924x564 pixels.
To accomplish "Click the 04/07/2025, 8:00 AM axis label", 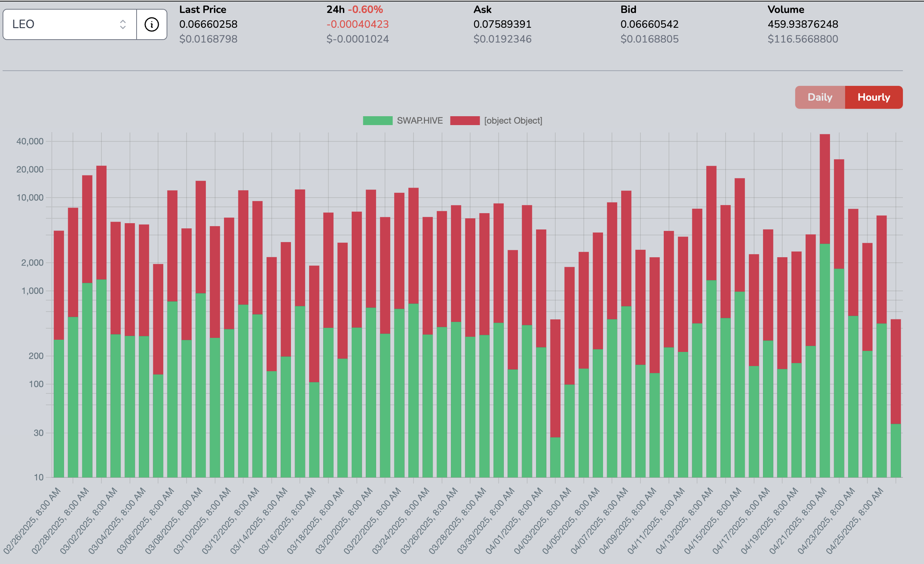I will click(600, 520).
